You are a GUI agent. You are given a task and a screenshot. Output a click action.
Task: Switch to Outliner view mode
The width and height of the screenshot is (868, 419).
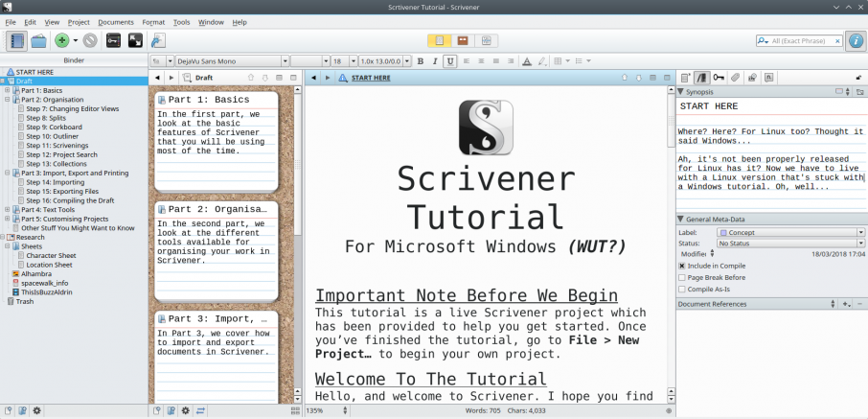point(486,40)
